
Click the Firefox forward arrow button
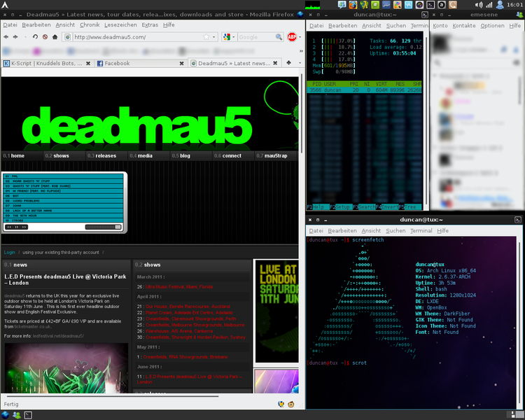[15, 37]
